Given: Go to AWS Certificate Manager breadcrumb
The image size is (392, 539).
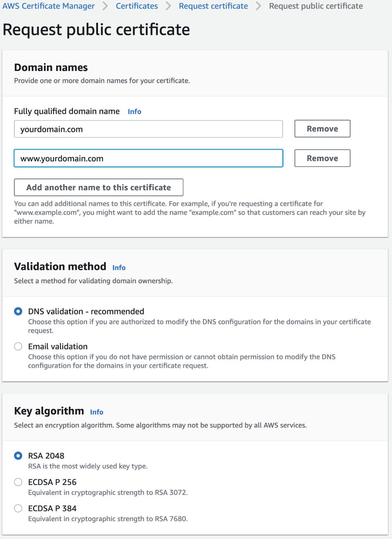Looking at the screenshot, I should click(x=49, y=6).
